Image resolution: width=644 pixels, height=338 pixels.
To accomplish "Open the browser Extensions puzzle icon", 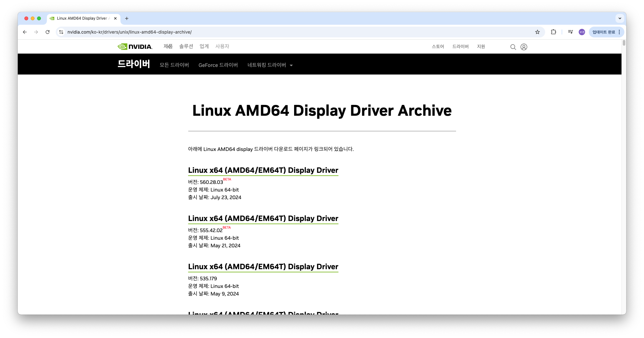I will [554, 32].
